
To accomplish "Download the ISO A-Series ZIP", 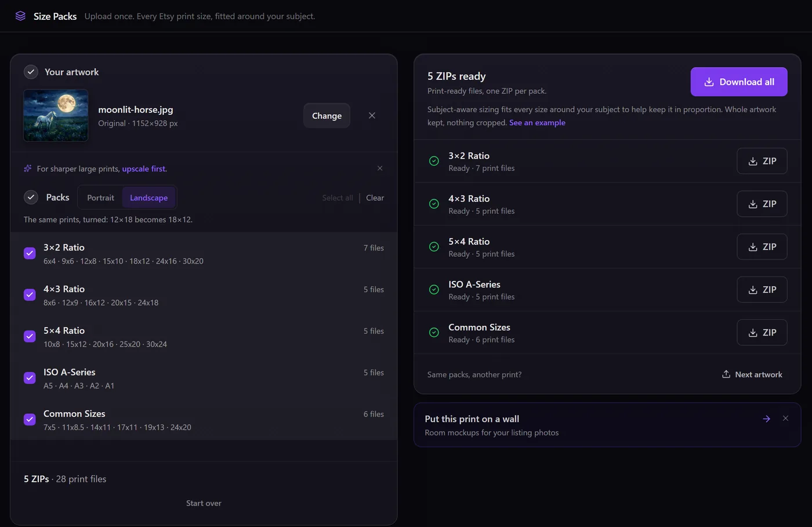I will (762, 290).
